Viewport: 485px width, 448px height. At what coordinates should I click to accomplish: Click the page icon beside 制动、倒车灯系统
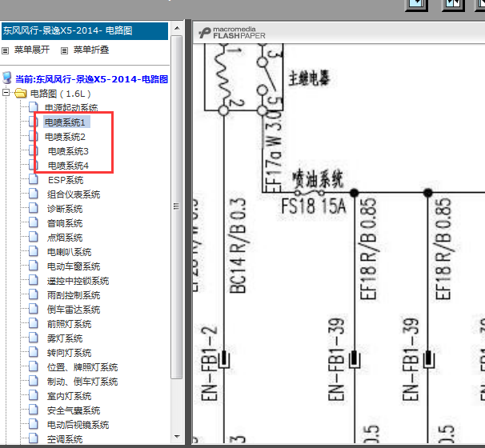coord(34,381)
